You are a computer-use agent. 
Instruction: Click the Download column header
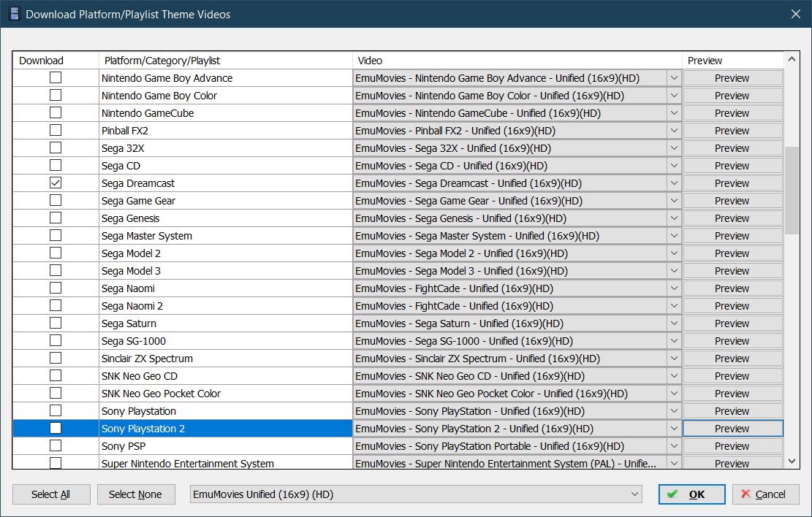tap(56, 61)
